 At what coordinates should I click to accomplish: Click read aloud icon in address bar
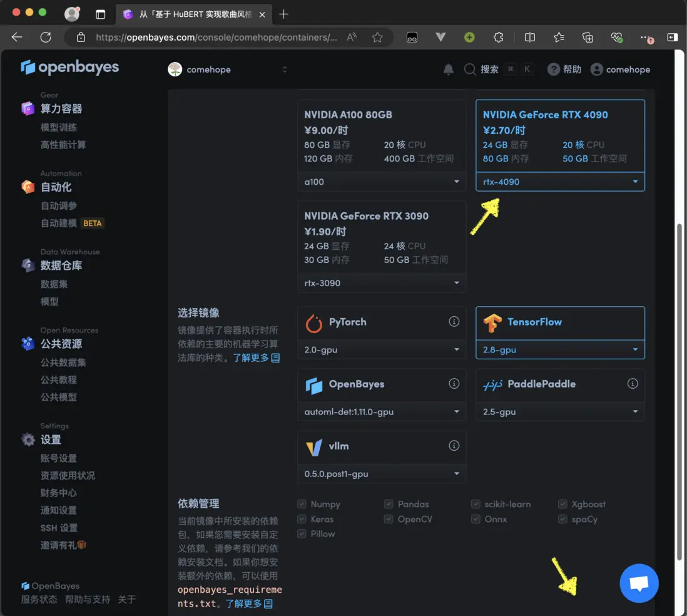pos(352,38)
